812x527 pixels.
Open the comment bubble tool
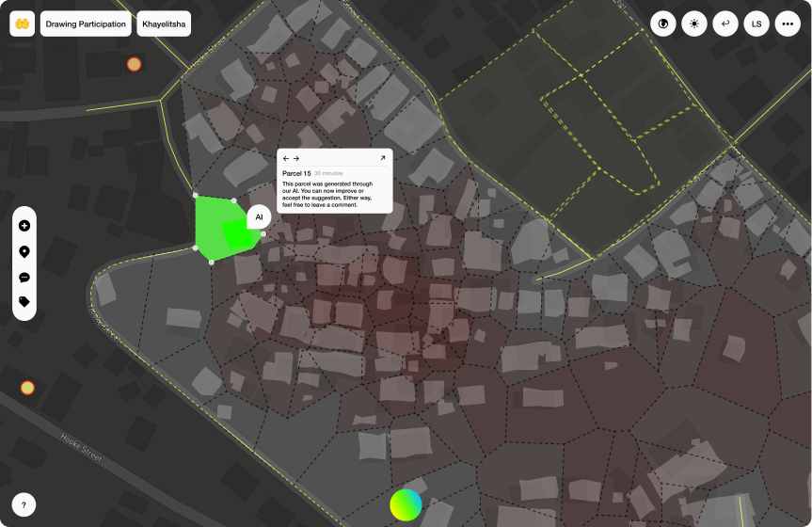(x=24, y=278)
